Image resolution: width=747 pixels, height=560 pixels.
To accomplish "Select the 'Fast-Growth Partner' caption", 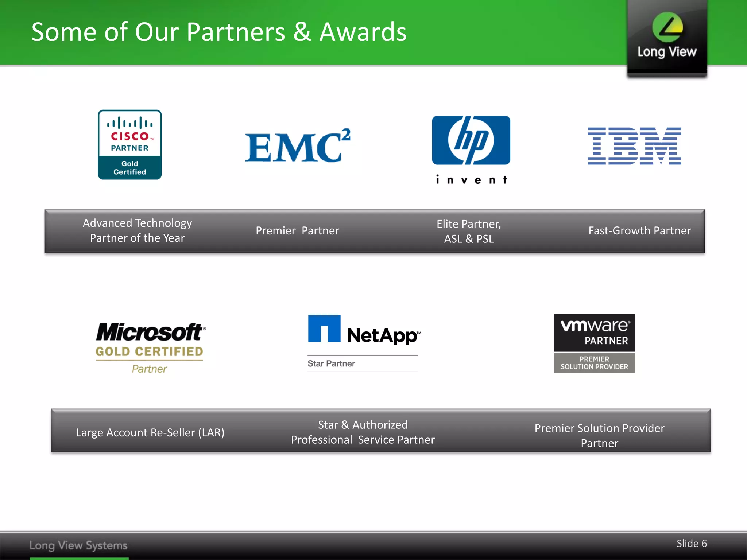I will pos(640,231).
